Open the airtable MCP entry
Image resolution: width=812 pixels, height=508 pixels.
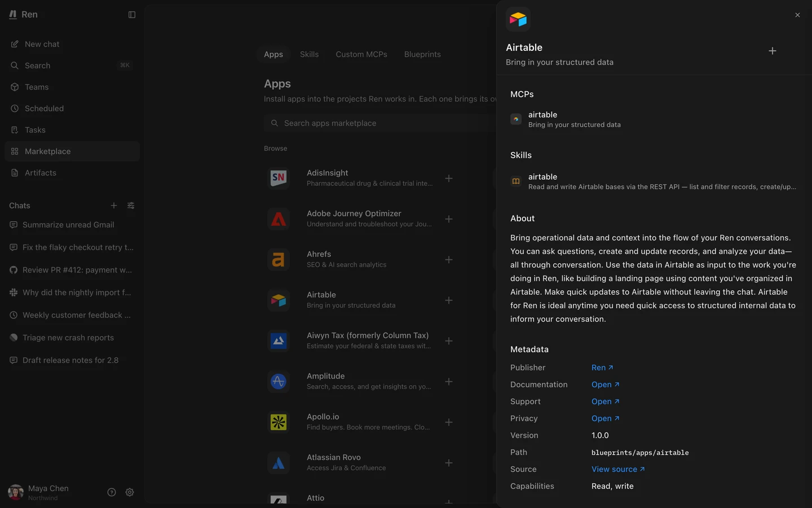tap(654, 119)
